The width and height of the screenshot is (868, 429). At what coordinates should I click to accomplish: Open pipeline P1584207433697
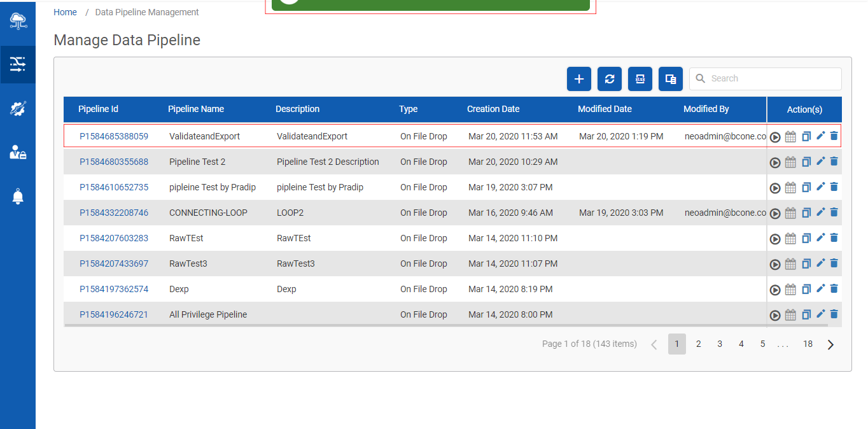114,264
